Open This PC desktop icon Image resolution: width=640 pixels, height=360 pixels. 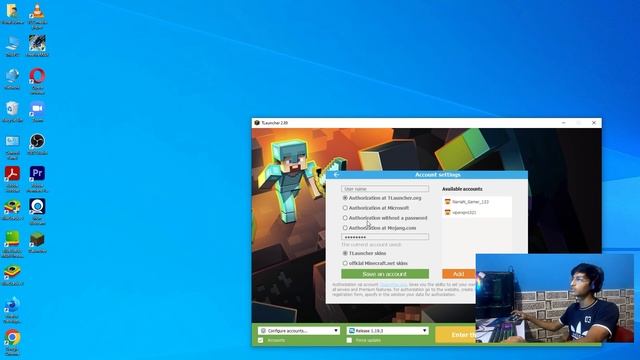[12, 46]
